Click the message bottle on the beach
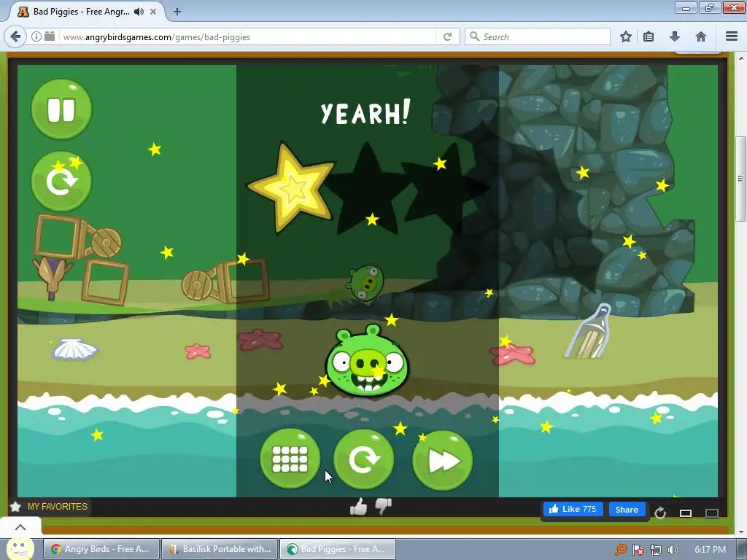This screenshot has width=747, height=560. (x=589, y=331)
